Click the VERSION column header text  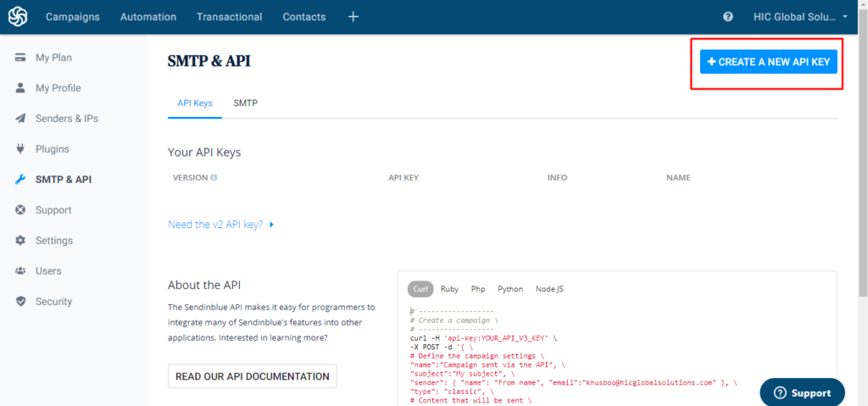pyautogui.click(x=191, y=178)
